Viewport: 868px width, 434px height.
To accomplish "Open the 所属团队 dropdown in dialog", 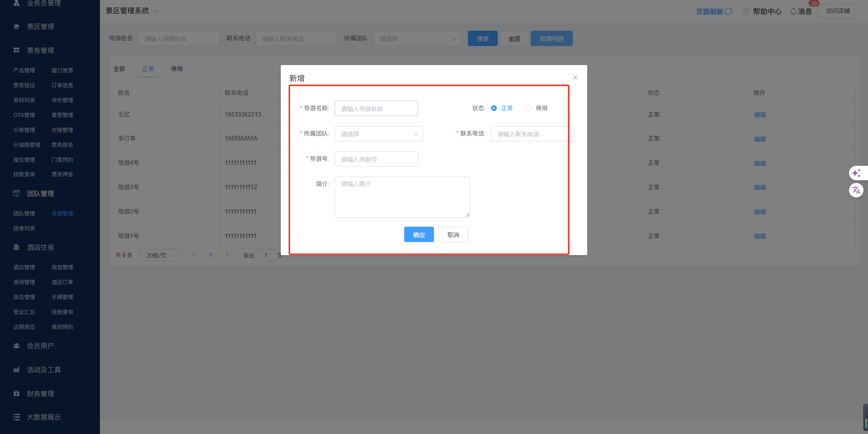I will (x=378, y=134).
